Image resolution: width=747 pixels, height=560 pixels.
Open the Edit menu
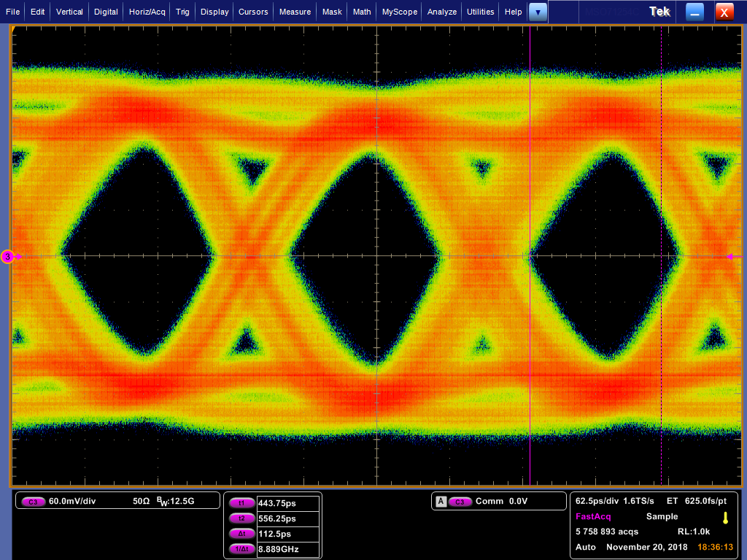(x=37, y=12)
